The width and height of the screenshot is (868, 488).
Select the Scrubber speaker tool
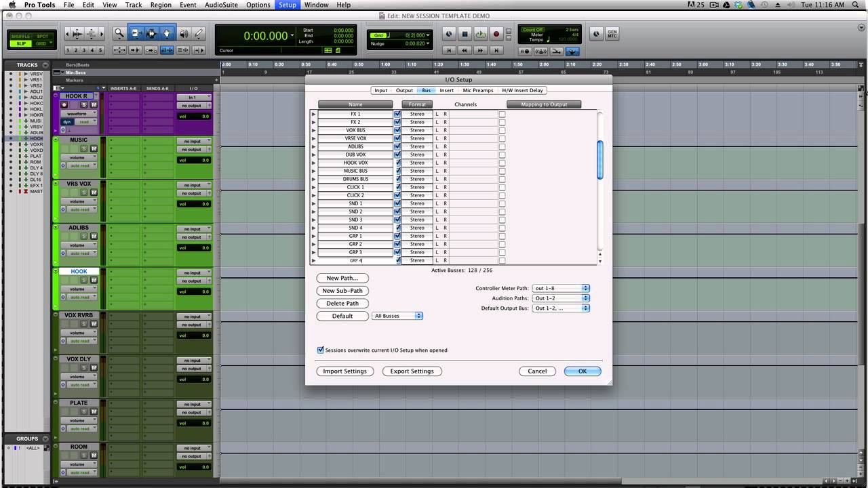tap(184, 33)
